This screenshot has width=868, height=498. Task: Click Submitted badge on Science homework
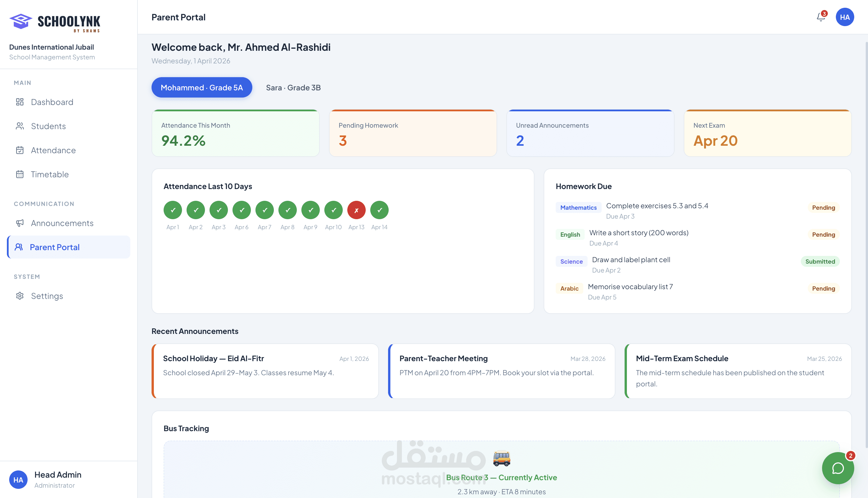tap(820, 262)
